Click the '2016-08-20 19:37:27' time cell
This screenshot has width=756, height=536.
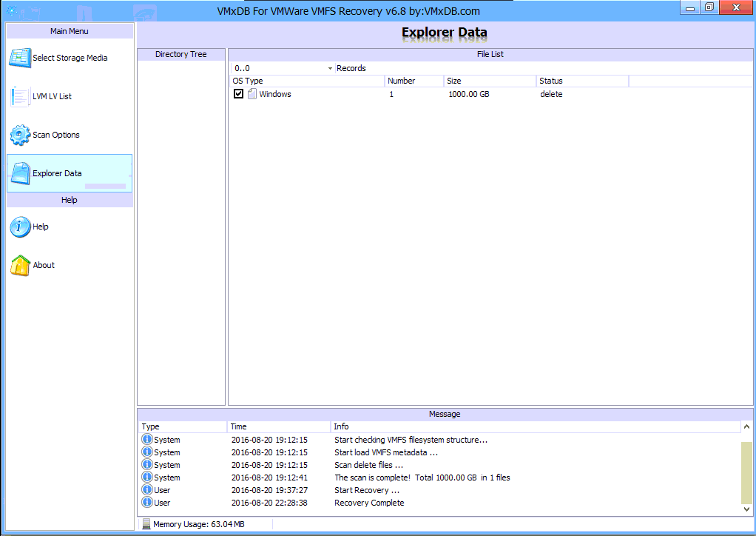tap(269, 489)
